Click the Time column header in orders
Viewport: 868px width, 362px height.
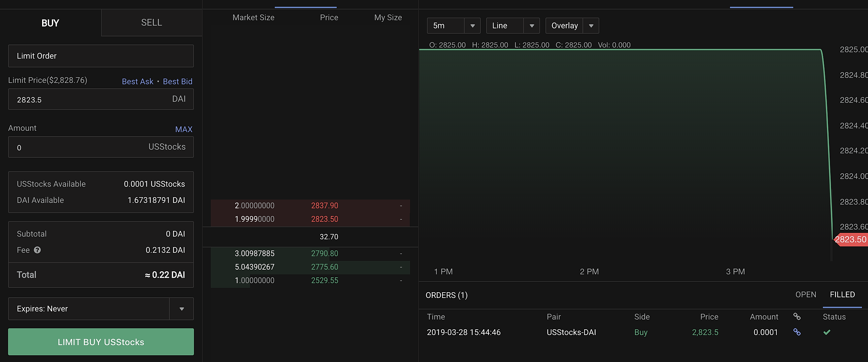(436, 317)
